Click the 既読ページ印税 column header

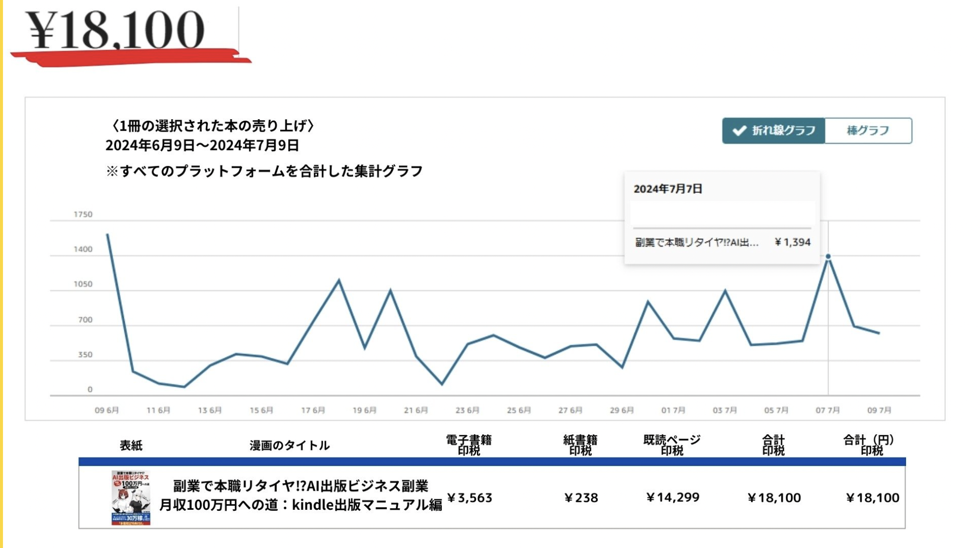coord(672,445)
